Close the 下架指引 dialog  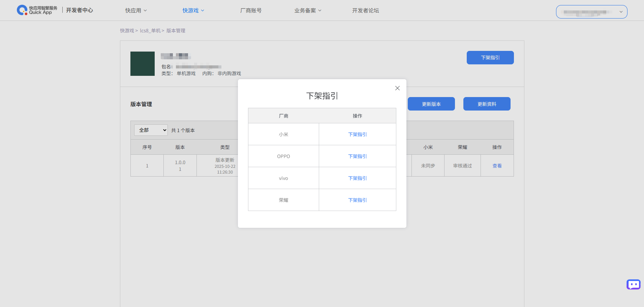point(397,88)
